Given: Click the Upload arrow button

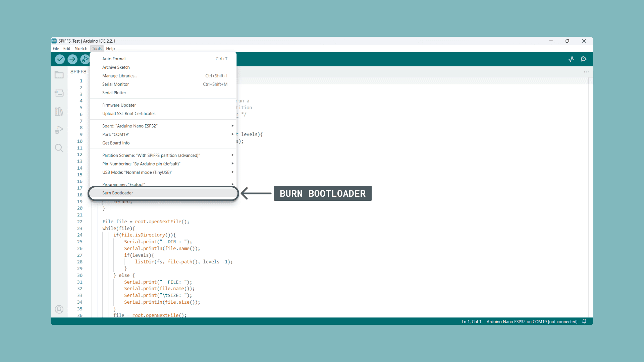Looking at the screenshot, I should click(x=72, y=59).
